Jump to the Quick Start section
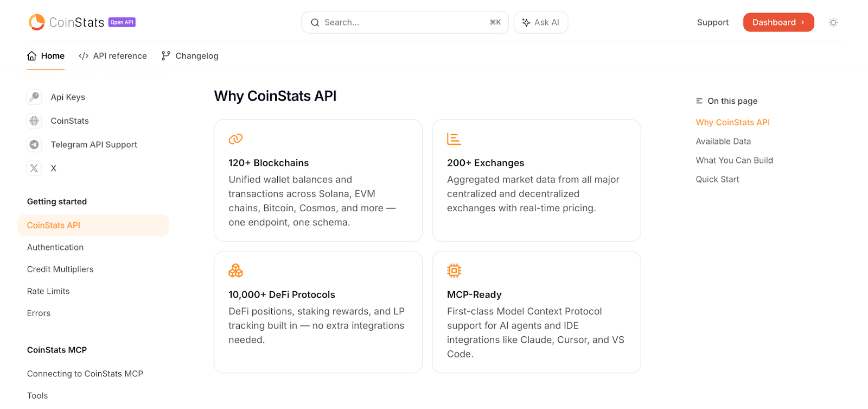The height and width of the screenshot is (409, 868). tap(717, 179)
